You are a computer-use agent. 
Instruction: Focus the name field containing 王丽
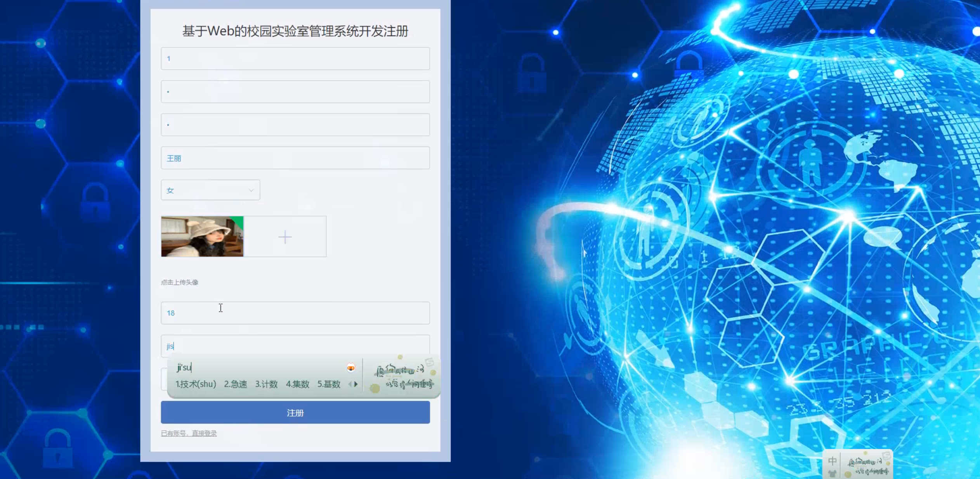coord(295,158)
